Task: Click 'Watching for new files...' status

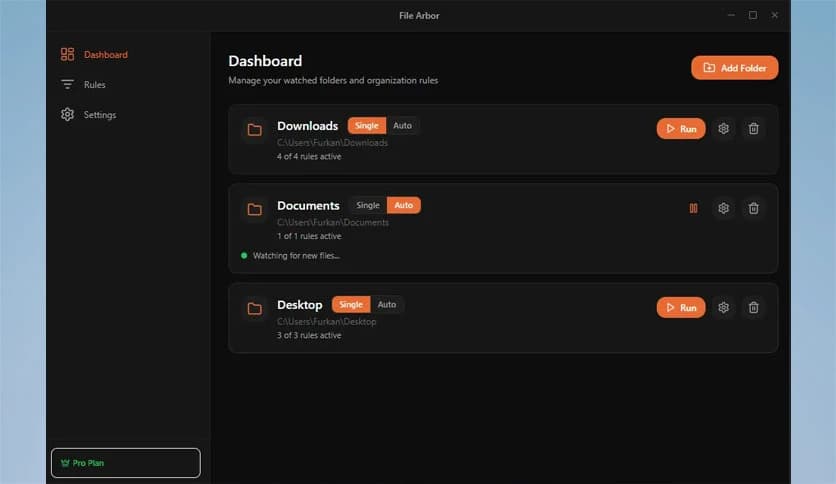Action: (x=296, y=256)
